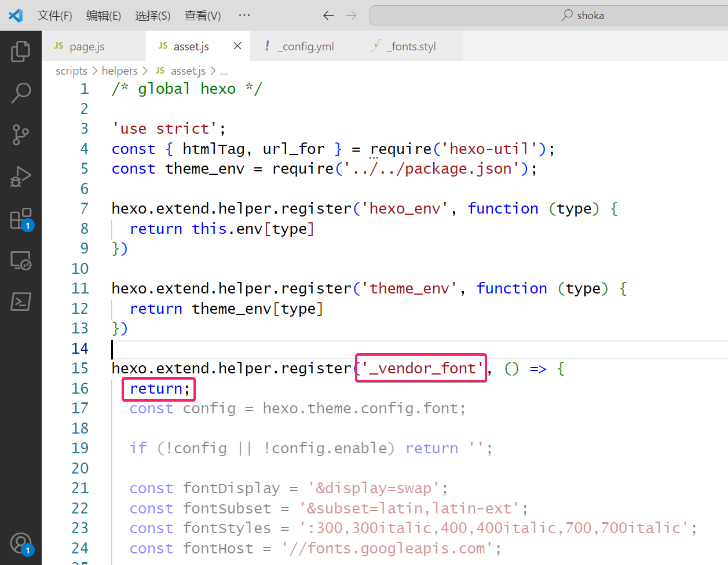Click the go forward arrow
This screenshot has height=565, width=728.
[x=351, y=16]
